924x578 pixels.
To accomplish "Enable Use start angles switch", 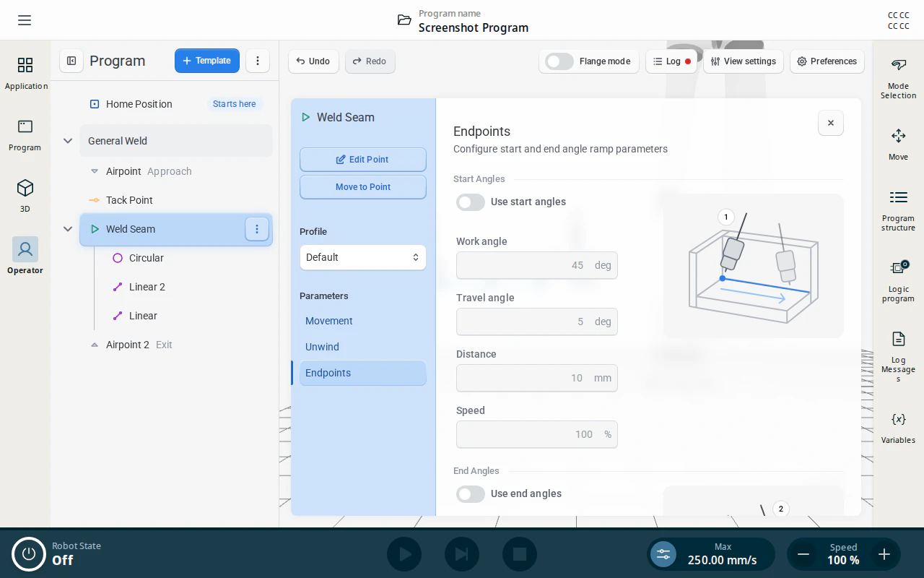I will pyautogui.click(x=471, y=202).
